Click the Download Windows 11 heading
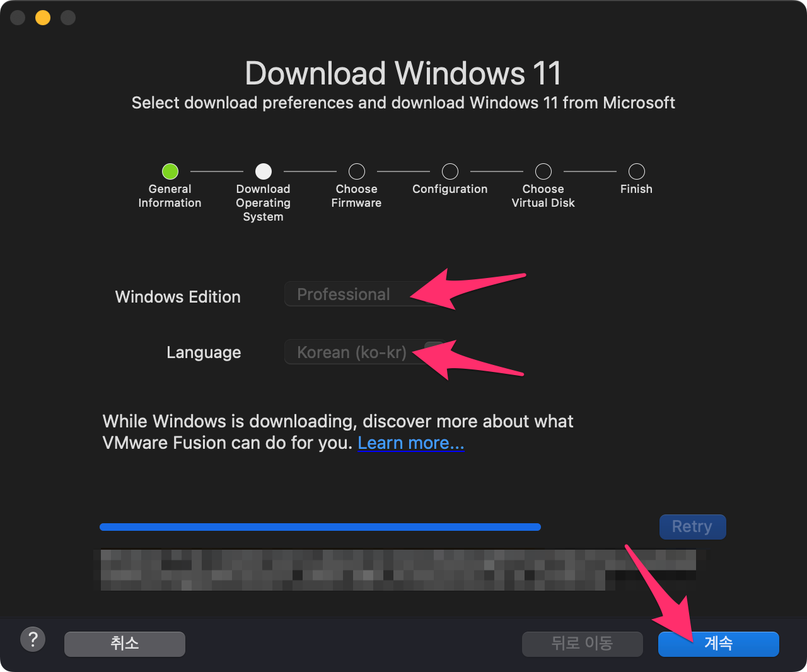The image size is (807, 672). pyautogui.click(x=403, y=73)
